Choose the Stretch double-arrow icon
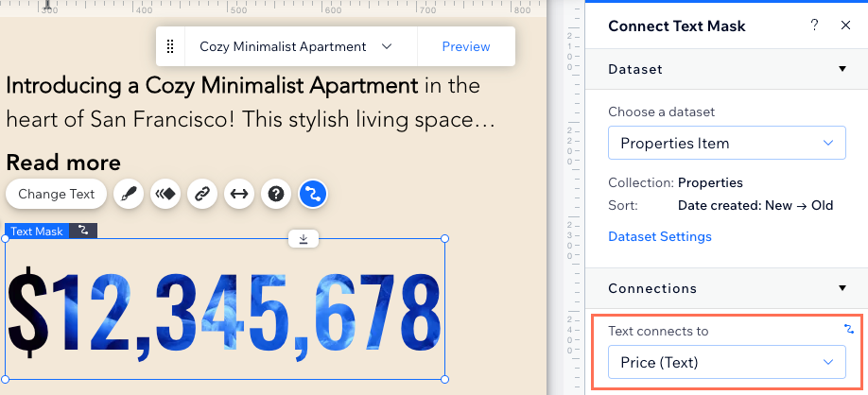The image size is (868, 395). pyautogui.click(x=239, y=194)
